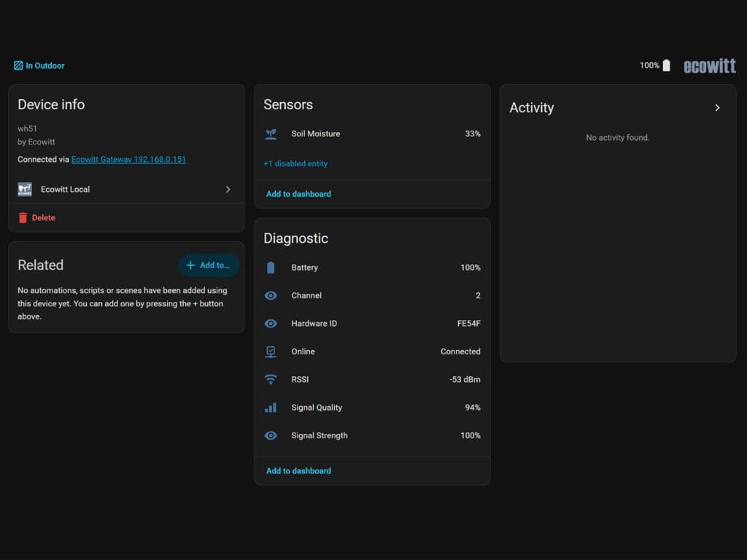Click the wh51 device model text
The width and height of the screenshot is (747, 560).
27,128
